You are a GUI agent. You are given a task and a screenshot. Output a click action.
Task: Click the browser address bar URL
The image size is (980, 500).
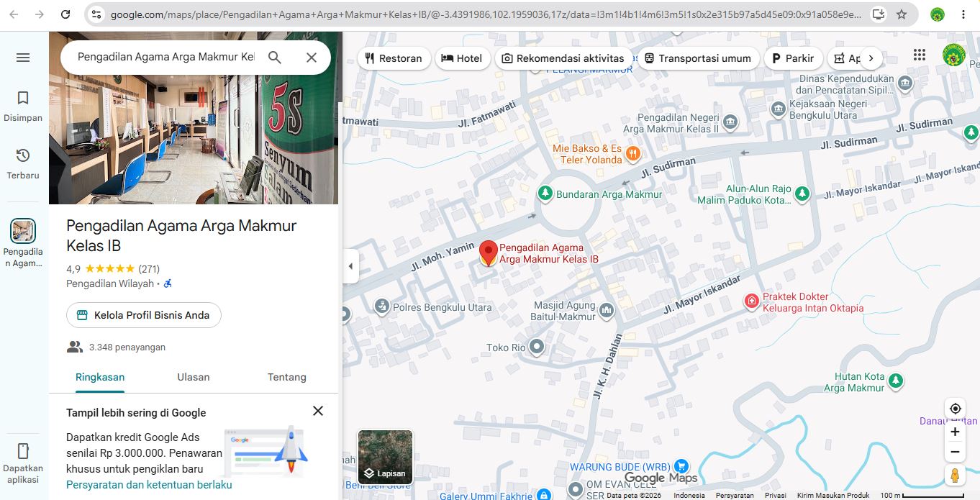[486, 14]
